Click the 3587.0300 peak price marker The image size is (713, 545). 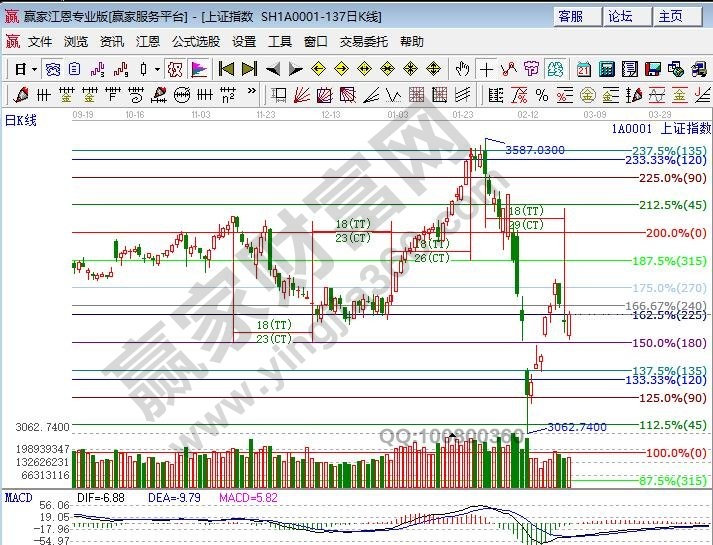(x=535, y=149)
